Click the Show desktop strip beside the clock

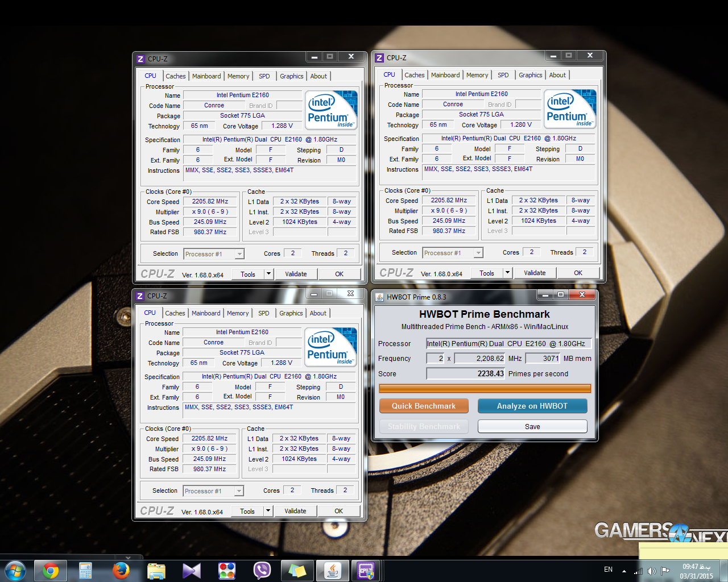tap(723, 570)
